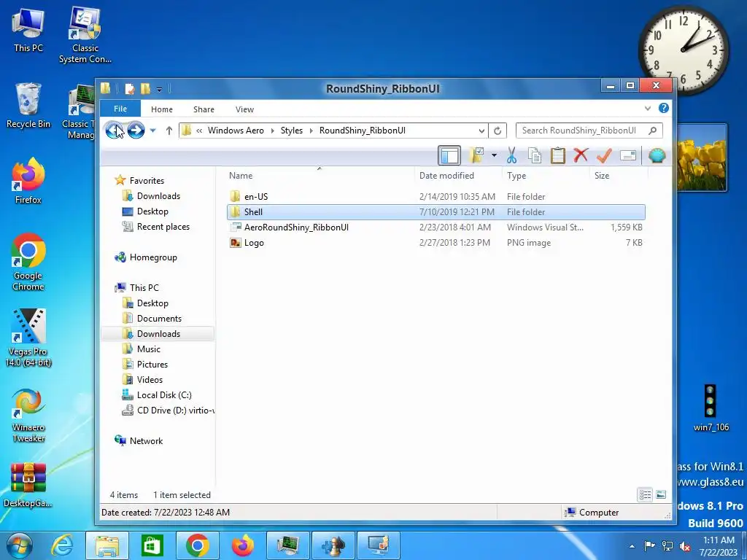The image size is (747, 560).
Task: Select AeroRoundShiny_RibbonUI file
Action: coord(436,227)
